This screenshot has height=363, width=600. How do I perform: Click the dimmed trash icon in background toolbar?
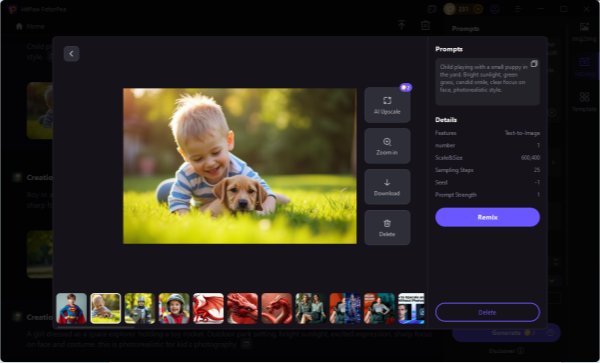pyautogui.click(x=425, y=25)
